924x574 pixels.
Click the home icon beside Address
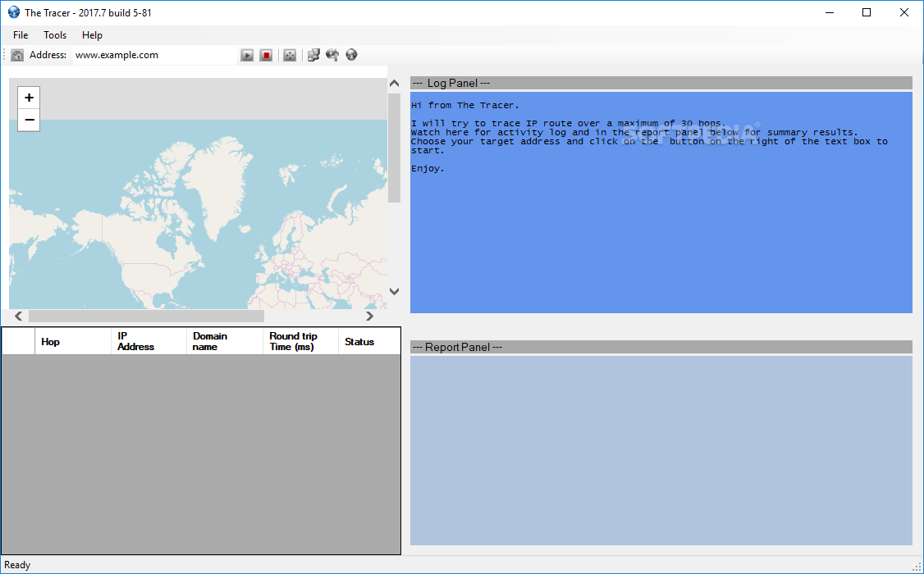pyautogui.click(x=18, y=55)
